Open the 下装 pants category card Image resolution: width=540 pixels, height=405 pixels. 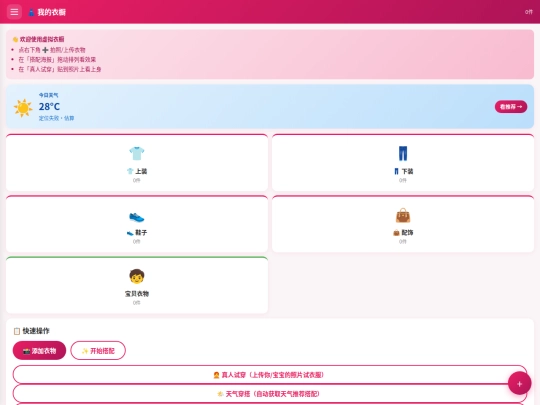pos(403,162)
